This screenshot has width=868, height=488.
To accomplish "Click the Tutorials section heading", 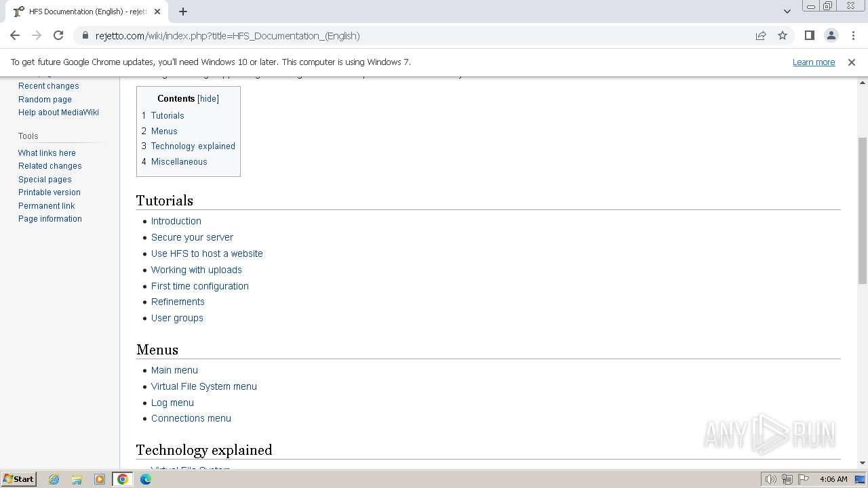I will point(165,201).
